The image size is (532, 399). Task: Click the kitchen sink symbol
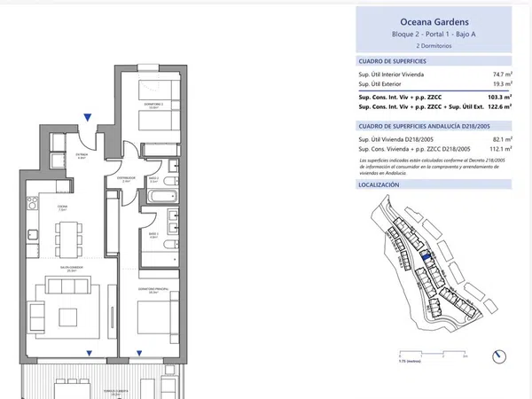click(x=33, y=234)
